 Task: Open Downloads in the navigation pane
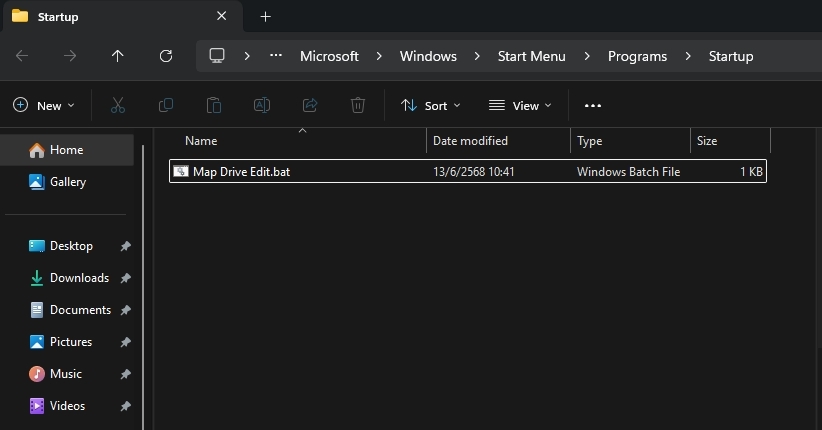point(79,278)
